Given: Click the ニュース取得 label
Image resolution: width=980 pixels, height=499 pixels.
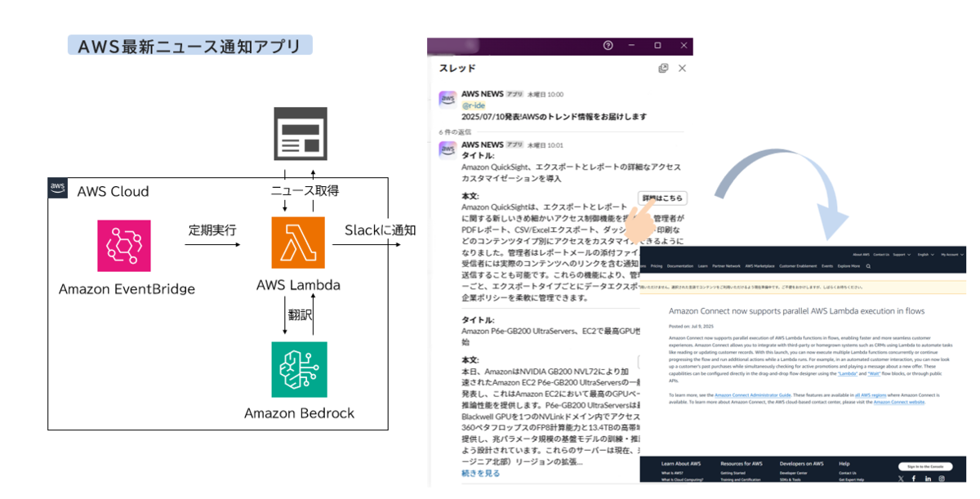Looking at the screenshot, I should click(x=305, y=190).
